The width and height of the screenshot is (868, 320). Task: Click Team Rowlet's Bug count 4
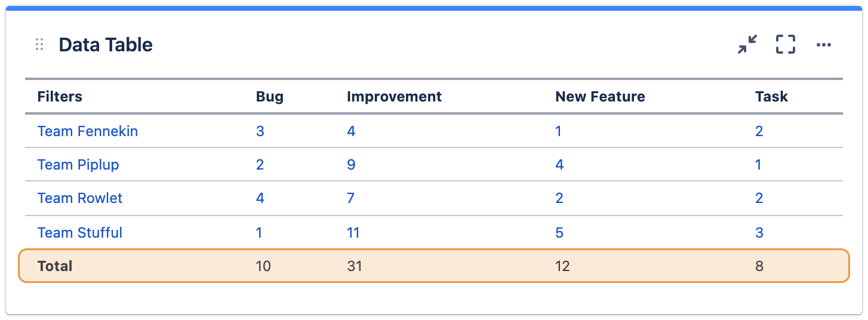coord(260,198)
